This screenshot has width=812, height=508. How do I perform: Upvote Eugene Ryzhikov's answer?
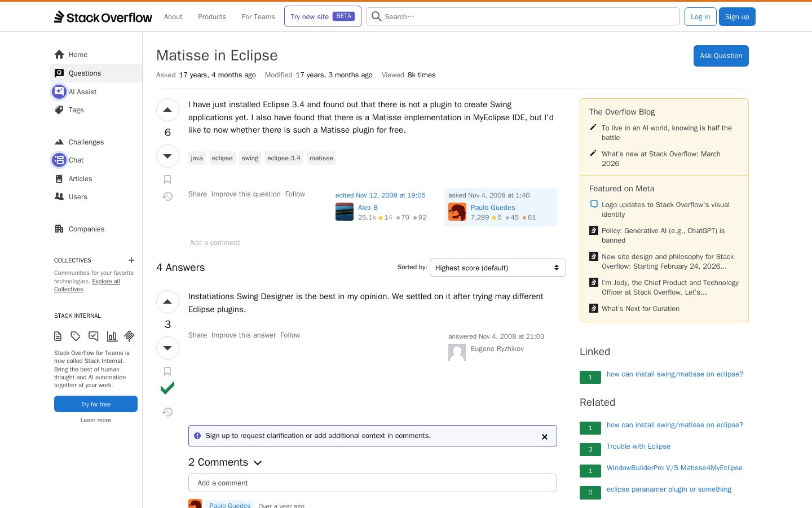(x=167, y=302)
